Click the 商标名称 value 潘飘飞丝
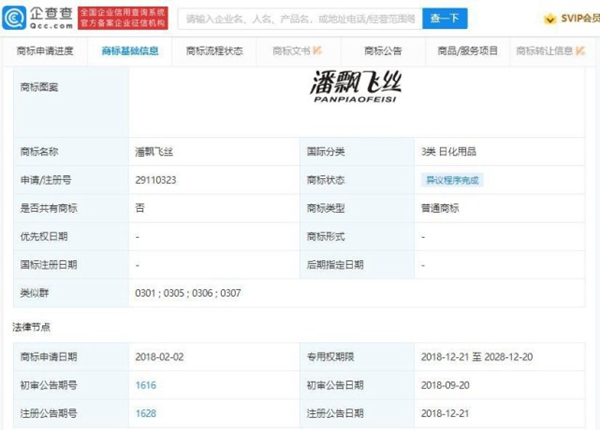This screenshot has height=430, width=600. pos(154,152)
